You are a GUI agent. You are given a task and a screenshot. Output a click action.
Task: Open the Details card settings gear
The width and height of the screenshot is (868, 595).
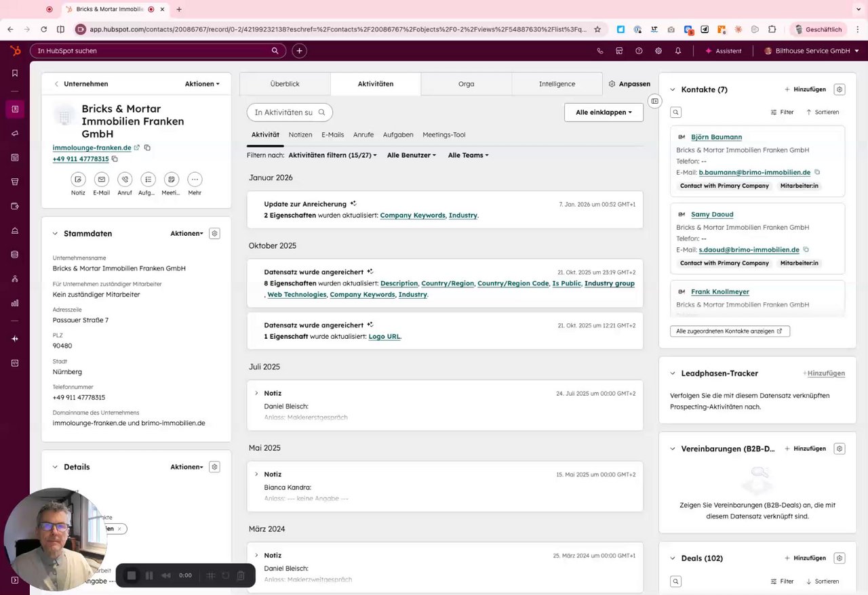[x=214, y=467]
